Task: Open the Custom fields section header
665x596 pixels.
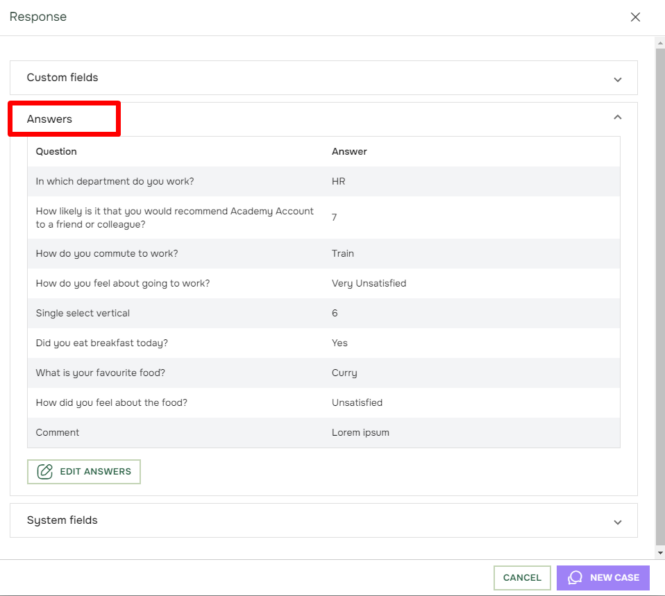Action: click(x=324, y=78)
